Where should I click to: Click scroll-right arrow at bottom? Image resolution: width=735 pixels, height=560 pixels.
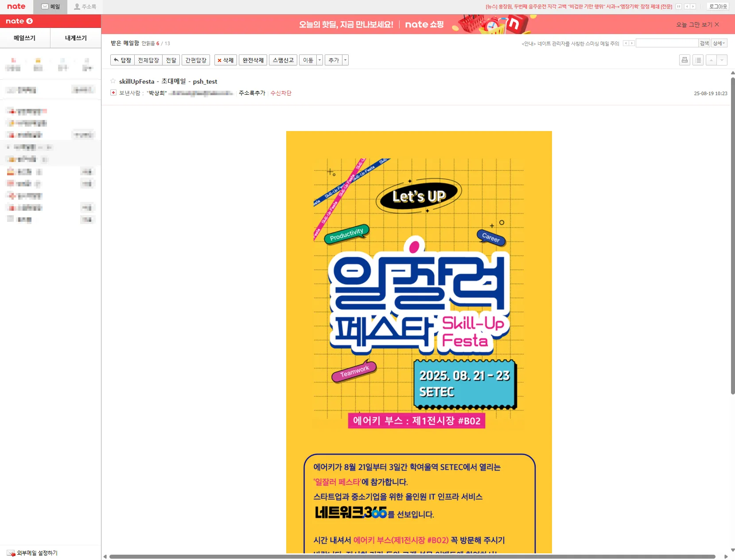pyautogui.click(x=726, y=556)
